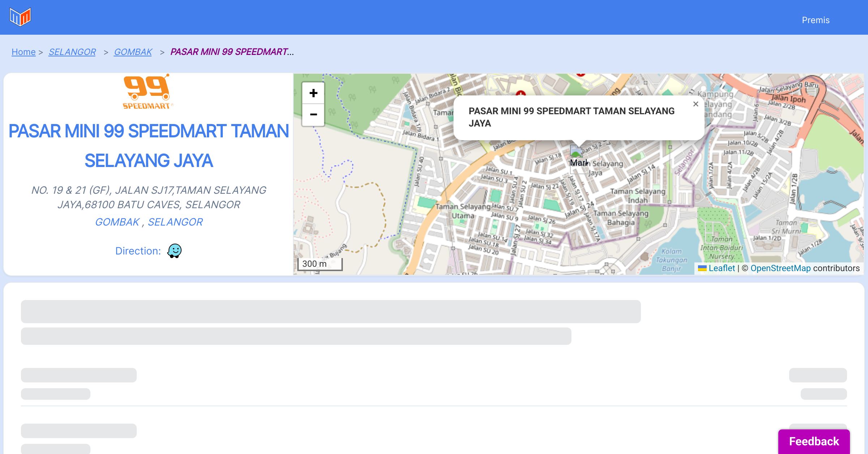Click current page breadcrumb PASAR MINI 99 SPEEDMART
This screenshot has width=868, height=454.
click(231, 52)
